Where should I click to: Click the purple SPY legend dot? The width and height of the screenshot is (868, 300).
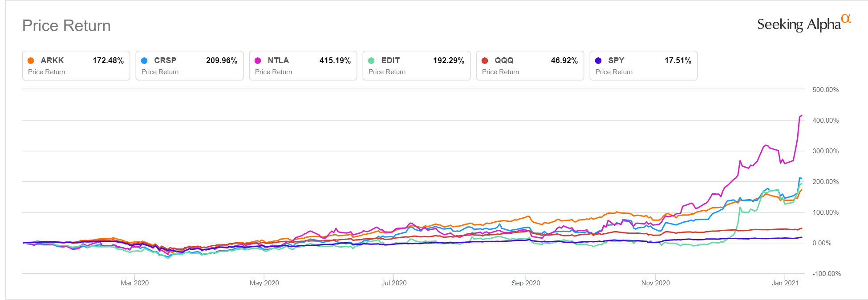598,60
